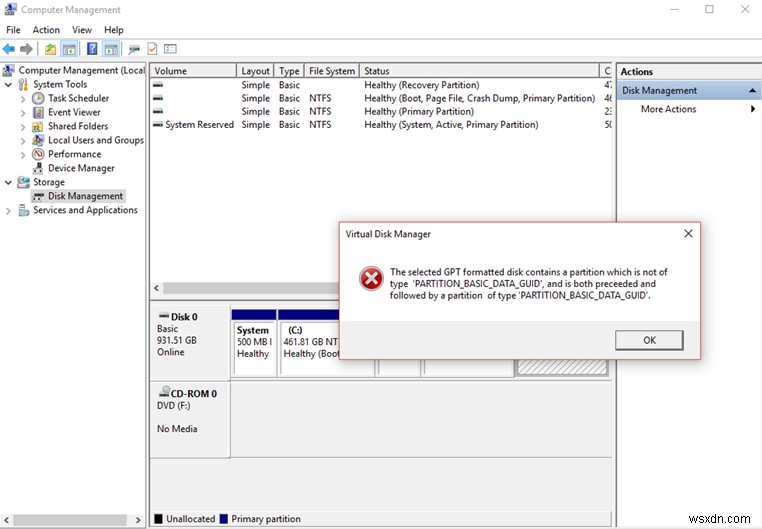The width and height of the screenshot is (762, 529).
Task: Click the Storage node icon
Action: click(x=23, y=182)
